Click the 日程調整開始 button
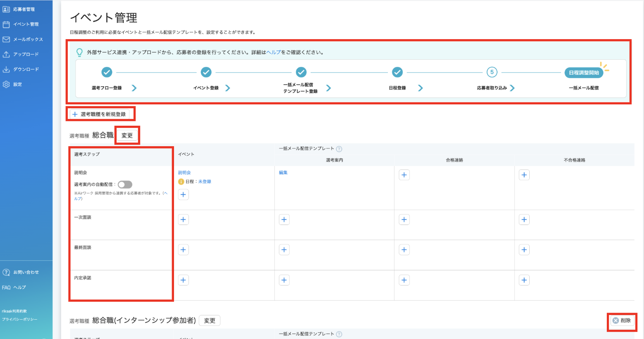The image size is (644, 339). tap(584, 73)
